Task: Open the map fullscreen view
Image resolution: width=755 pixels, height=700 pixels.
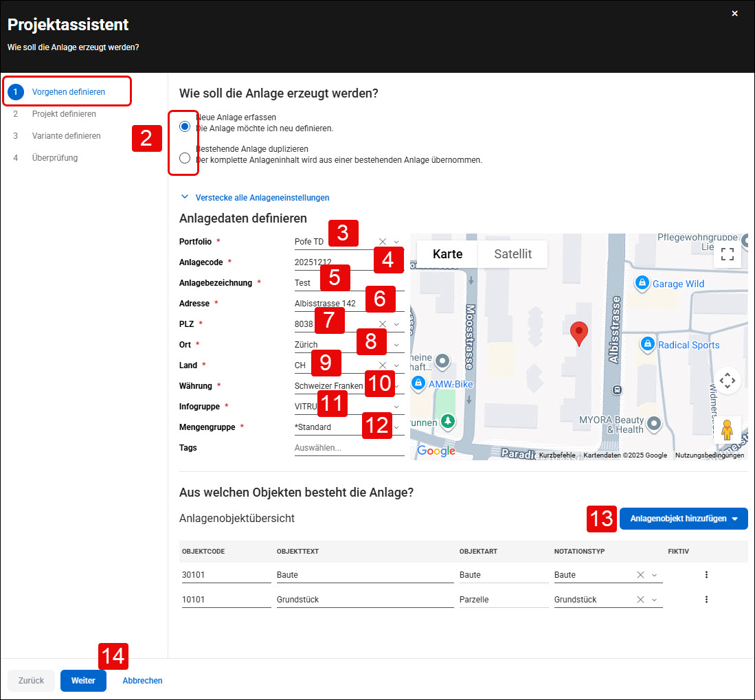Action: coord(727,253)
